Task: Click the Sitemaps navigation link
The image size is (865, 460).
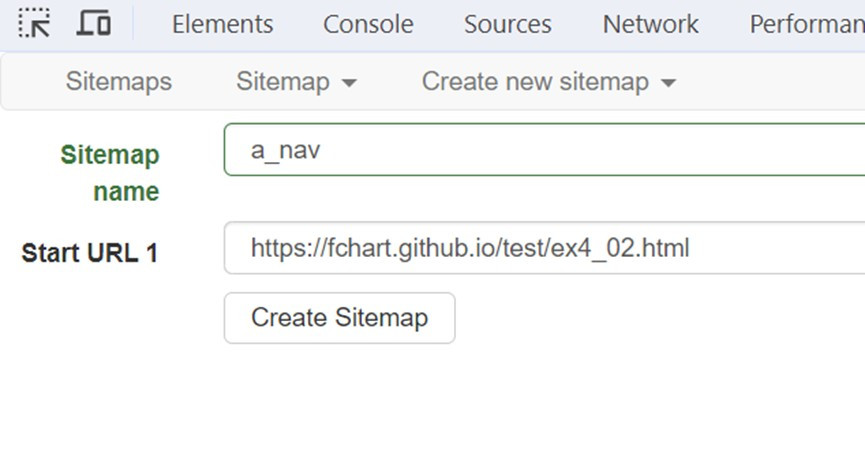Action: (118, 82)
